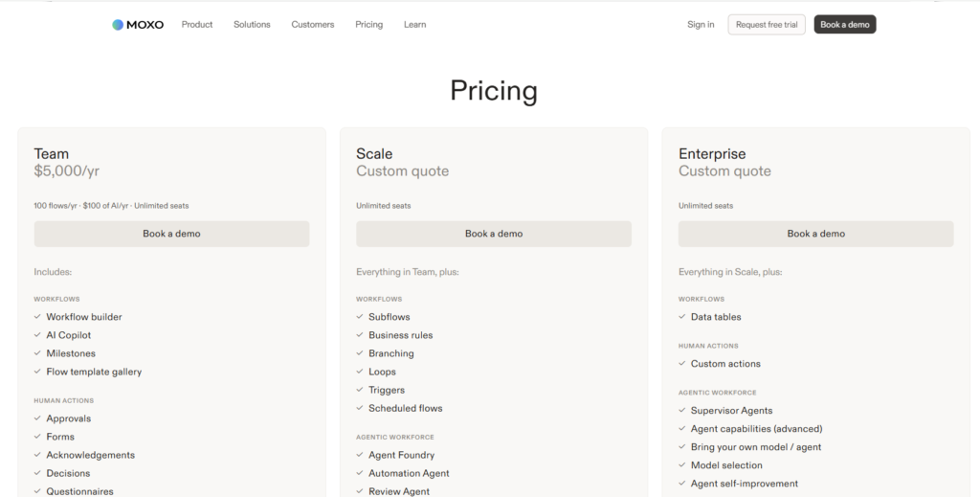Click the Enterprise plan title
980x497 pixels.
click(712, 154)
